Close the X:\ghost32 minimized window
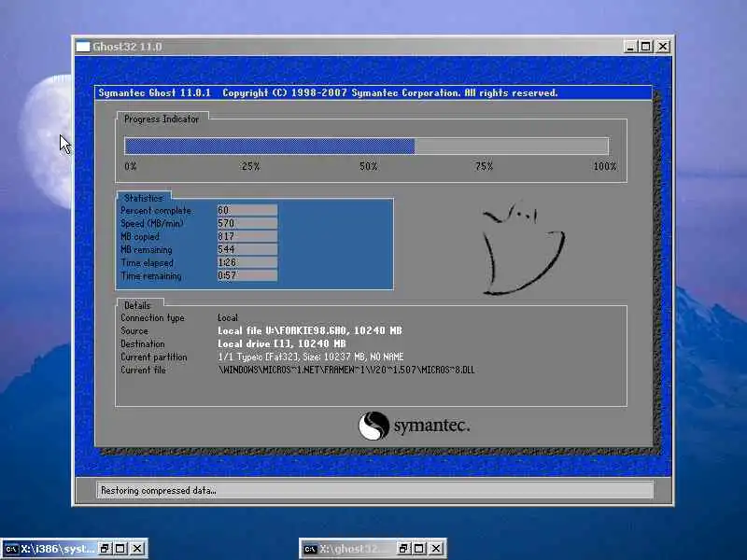Screen dimensions: 747x560 pos(436,549)
